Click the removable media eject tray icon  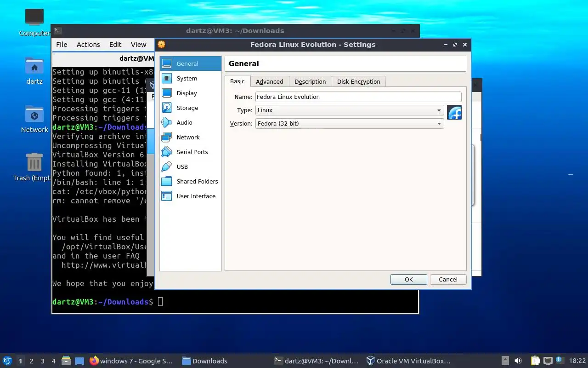505,361
